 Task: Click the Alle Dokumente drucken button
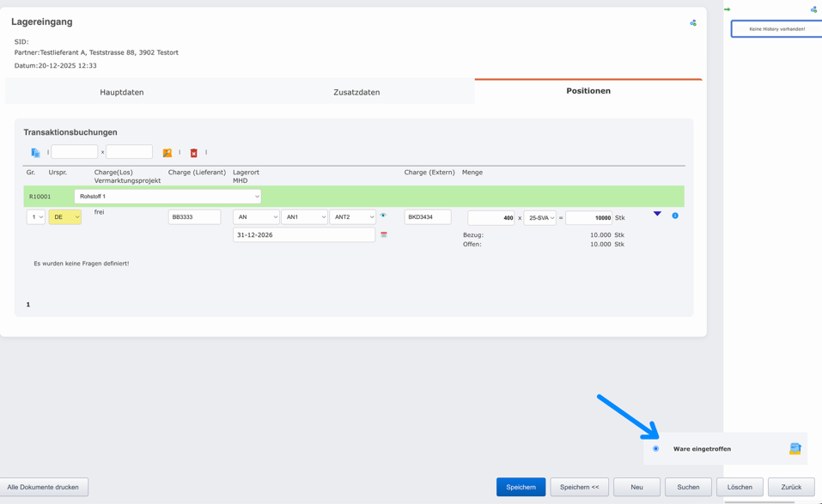[x=45, y=486]
